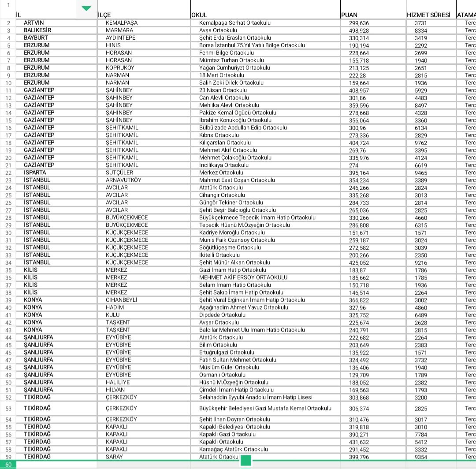476x469 pixels.
Task: Click Büyükşehir Belediyesi Gazi Mustafa Kemal Ortaokulu
Action: (x=265, y=408)
